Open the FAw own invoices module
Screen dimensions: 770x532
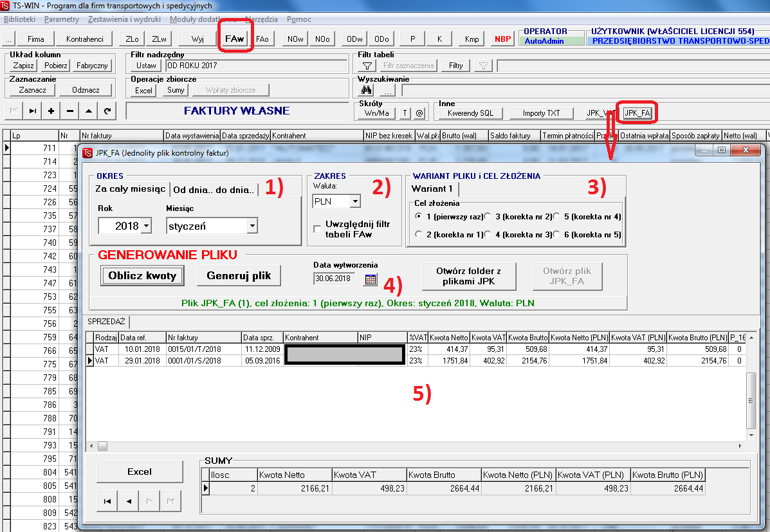coord(234,39)
